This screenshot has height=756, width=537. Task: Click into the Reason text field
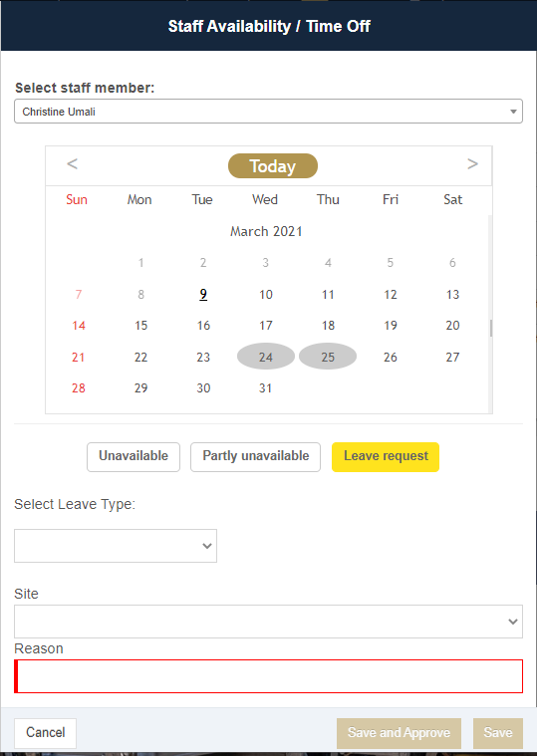pos(269,676)
